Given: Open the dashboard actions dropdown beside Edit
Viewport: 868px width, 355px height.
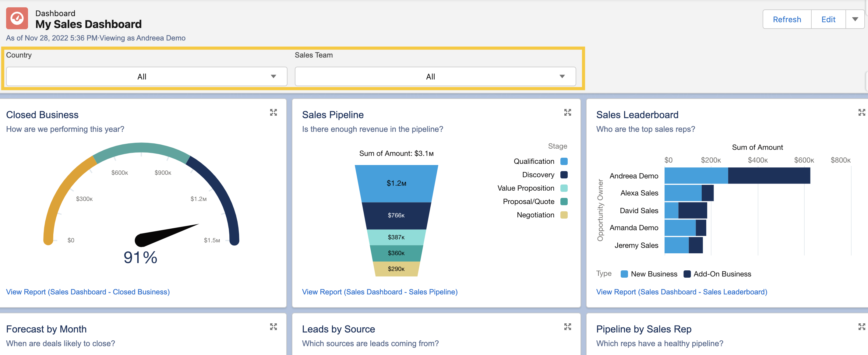Looking at the screenshot, I should coord(855,19).
